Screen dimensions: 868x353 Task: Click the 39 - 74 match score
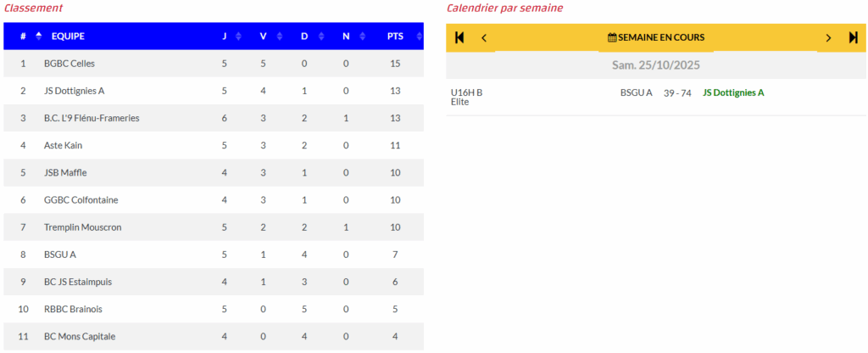[676, 92]
